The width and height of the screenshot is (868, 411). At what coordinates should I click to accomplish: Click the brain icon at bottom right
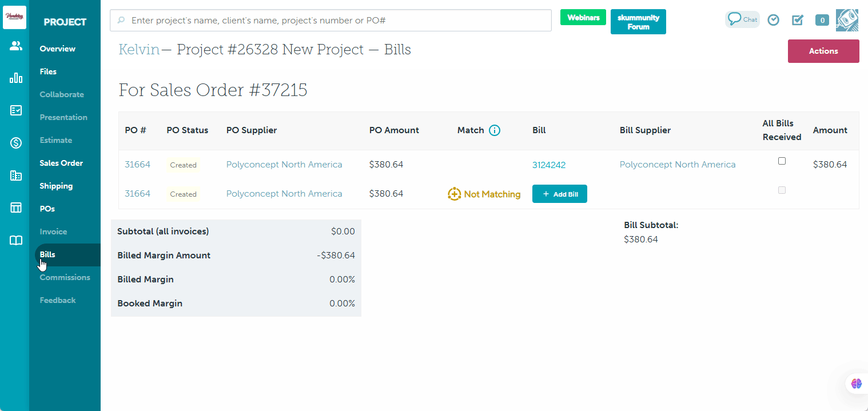coord(856,384)
